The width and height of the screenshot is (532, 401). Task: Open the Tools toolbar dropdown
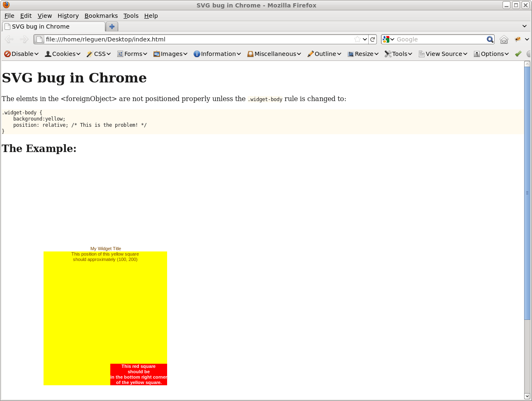tap(398, 54)
